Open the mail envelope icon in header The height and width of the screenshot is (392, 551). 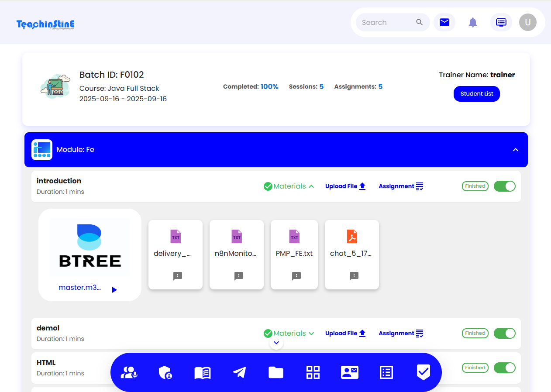[444, 22]
